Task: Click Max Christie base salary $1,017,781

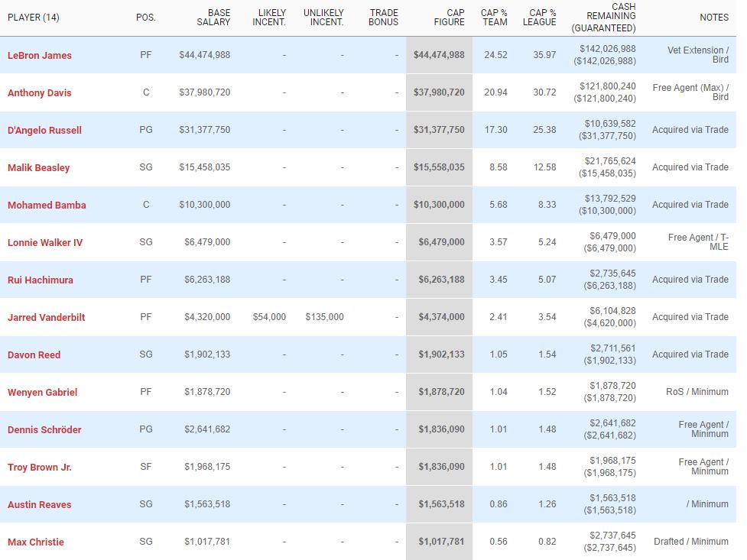Action: click(207, 542)
